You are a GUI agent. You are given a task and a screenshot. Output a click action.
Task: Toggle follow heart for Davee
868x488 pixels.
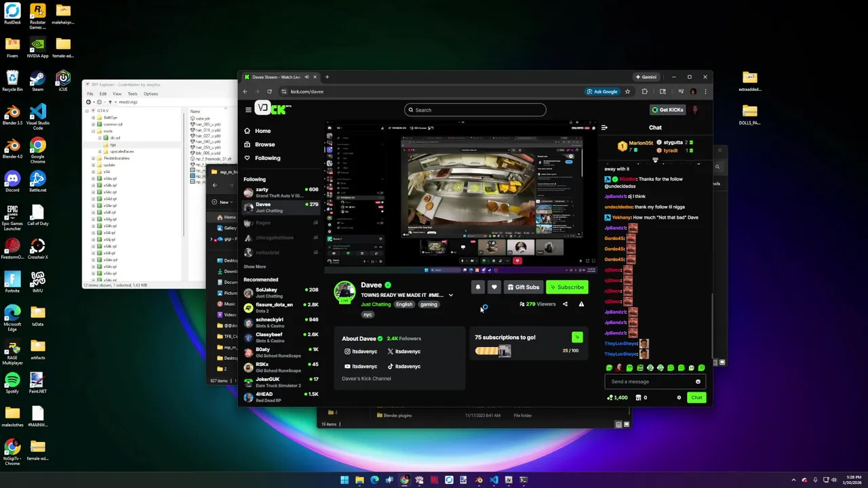[x=494, y=287]
